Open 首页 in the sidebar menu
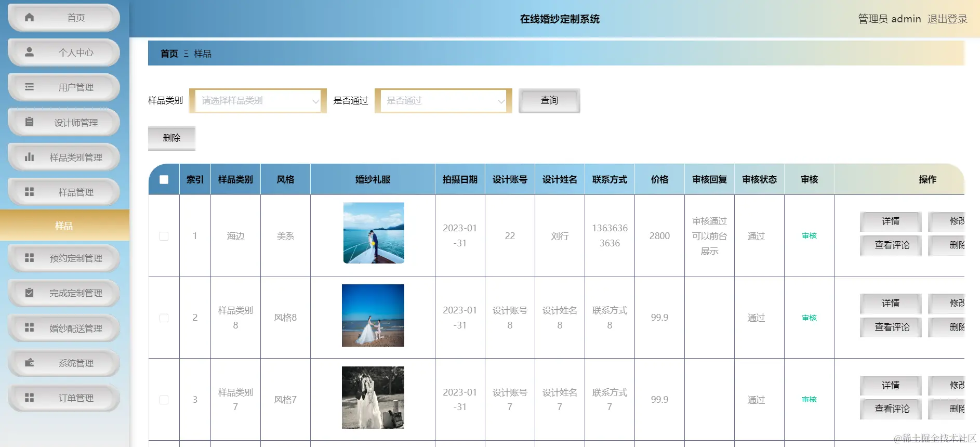The height and width of the screenshot is (447, 980). tap(64, 18)
